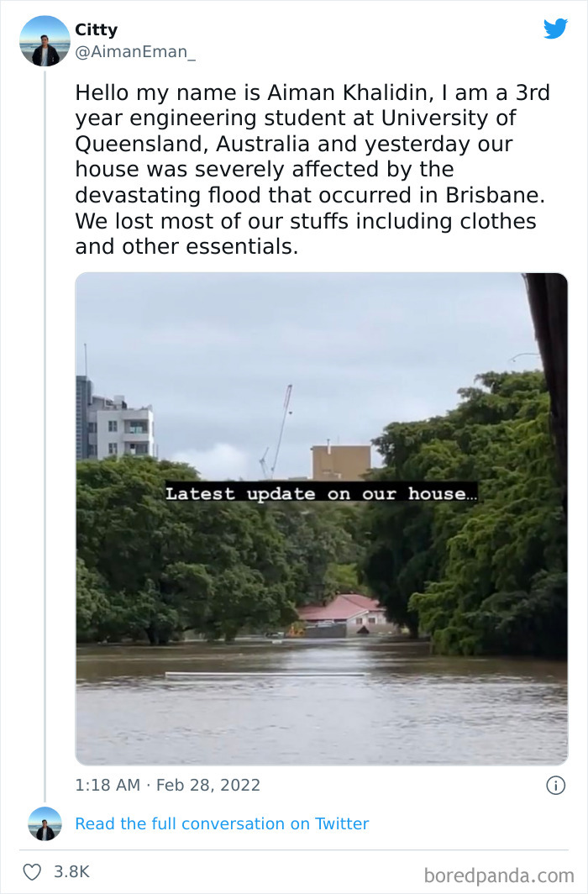This screenshot has height=894, width=588.
Task: Open Read the full conversation on Twitter
Action: [222, 823]
